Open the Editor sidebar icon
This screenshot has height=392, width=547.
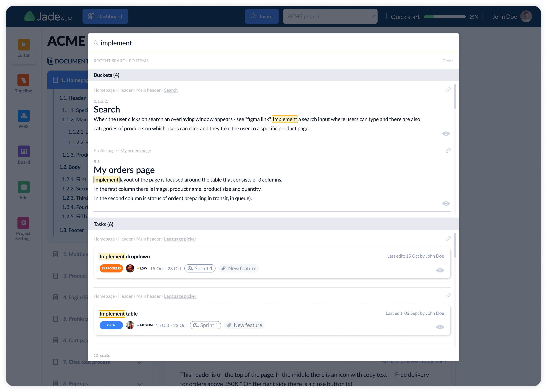coord(24,45)
